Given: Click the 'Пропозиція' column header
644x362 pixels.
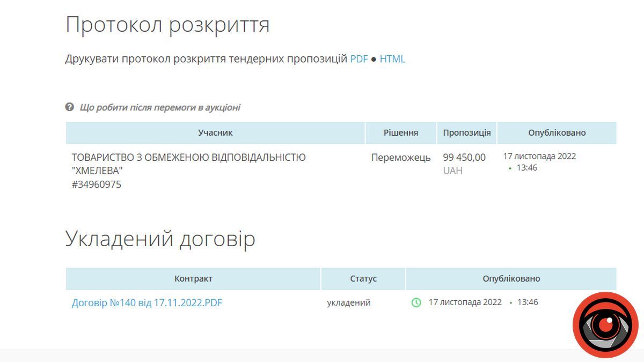Looking at the screenshot, I should [x=466, y=132].
